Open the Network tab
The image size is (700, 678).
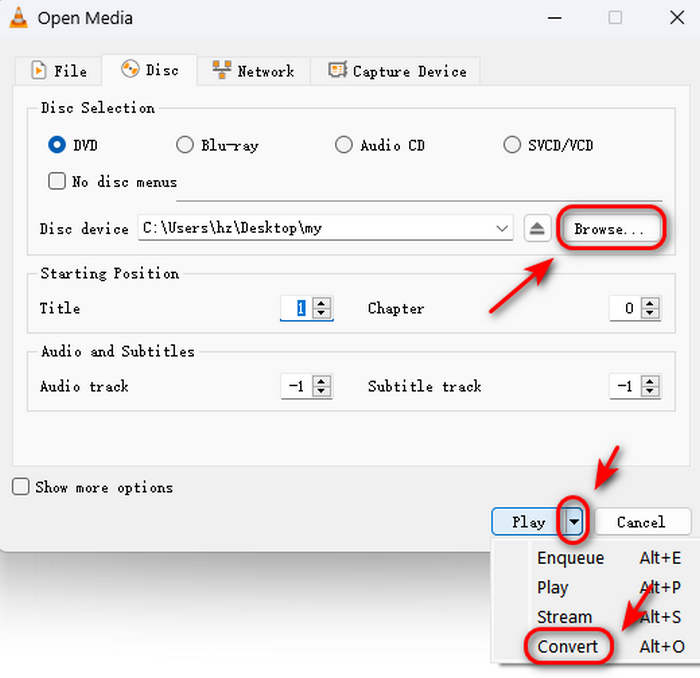click(x=253, y=71)
